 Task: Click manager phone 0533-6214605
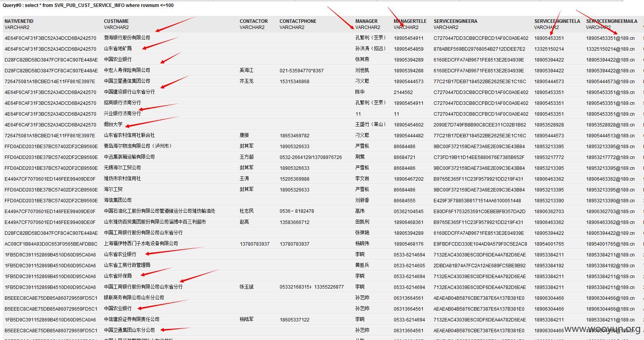[409, 266]
